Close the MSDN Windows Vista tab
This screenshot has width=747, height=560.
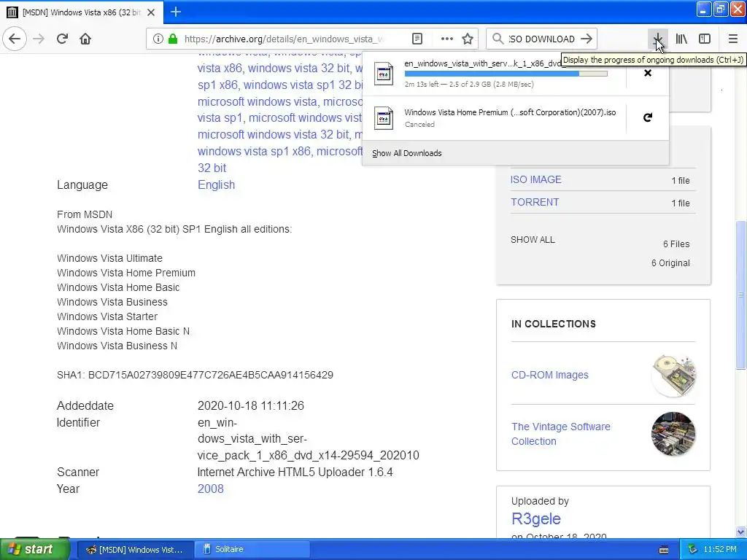(151, 12)
